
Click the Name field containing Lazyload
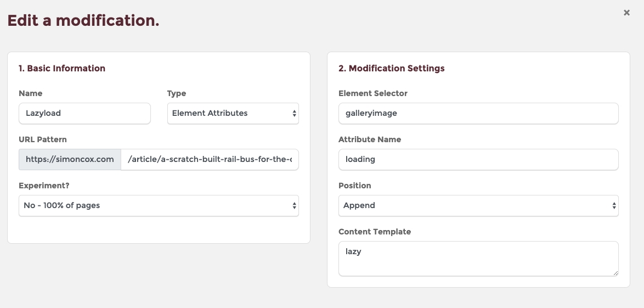(84, 113)
